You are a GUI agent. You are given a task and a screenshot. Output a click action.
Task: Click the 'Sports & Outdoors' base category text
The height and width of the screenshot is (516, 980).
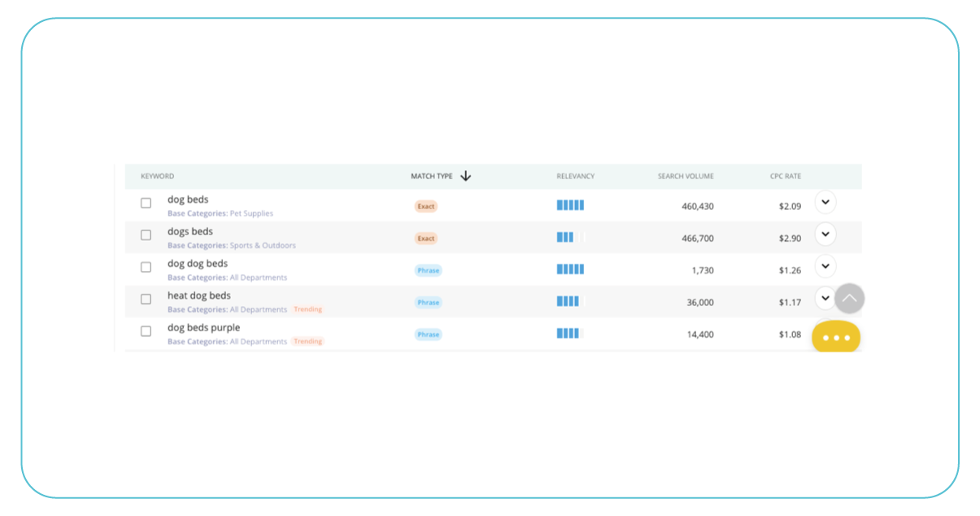[264, 246]
